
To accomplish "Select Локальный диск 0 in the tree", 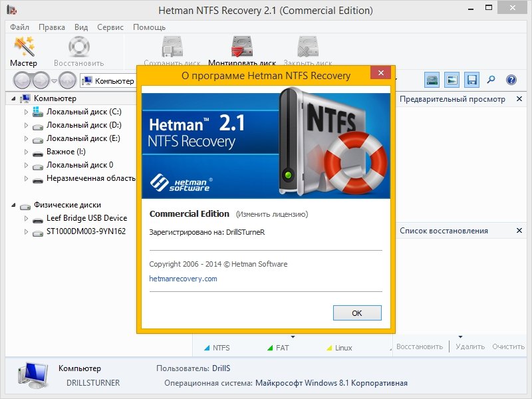I will coord(80,165).
